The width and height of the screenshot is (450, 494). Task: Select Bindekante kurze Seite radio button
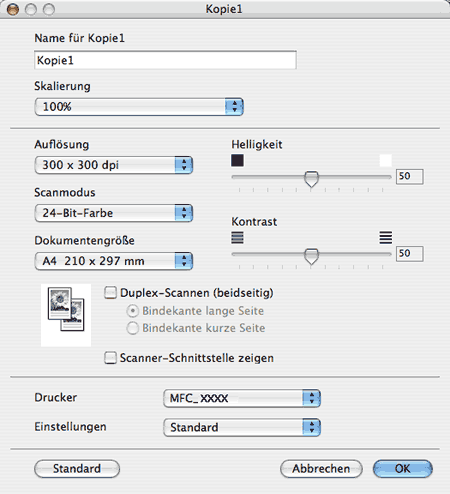pyautogui.click(x=132, y=328)
